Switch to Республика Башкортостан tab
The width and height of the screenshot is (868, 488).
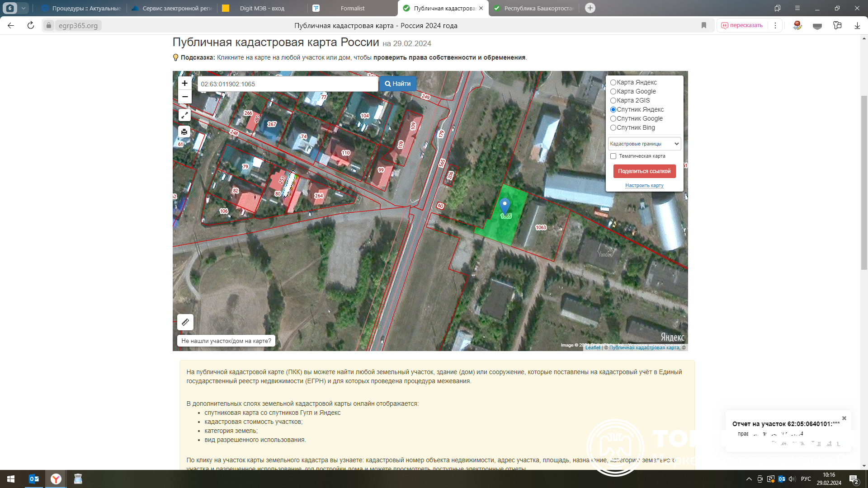[538, 8]
